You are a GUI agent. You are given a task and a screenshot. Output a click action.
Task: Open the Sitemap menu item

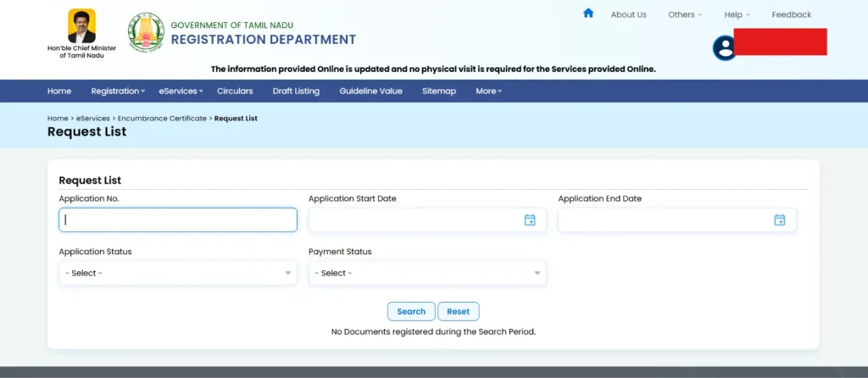(439, 92)
